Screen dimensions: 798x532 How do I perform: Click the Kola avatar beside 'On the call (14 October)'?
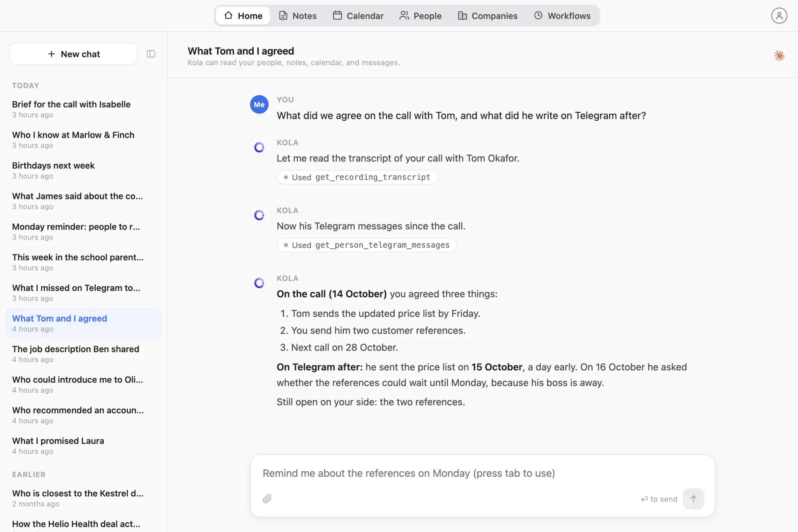(x=259, y=283)
